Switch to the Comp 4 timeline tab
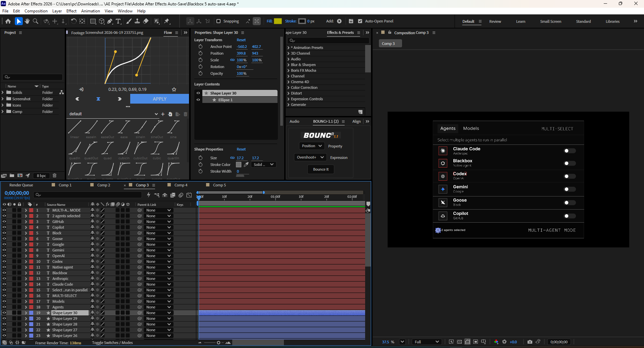644x348 pixels. point(181,185)
